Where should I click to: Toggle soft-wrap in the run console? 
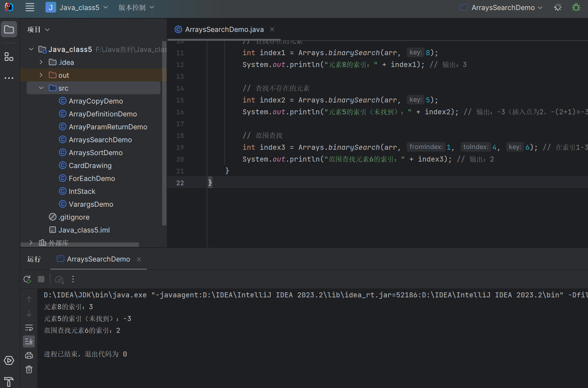coord(29,328)
